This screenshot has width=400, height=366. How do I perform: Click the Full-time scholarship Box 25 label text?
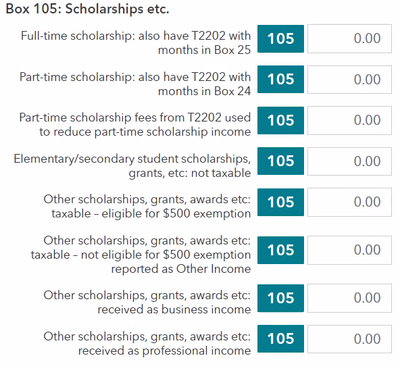click(x=136, y=43)
